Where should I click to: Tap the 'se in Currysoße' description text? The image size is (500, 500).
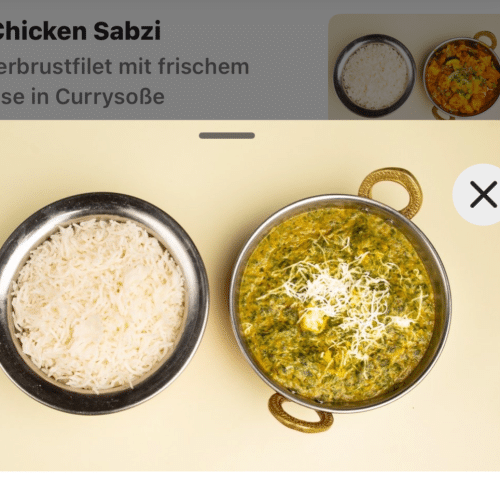[x=82, y=97]
